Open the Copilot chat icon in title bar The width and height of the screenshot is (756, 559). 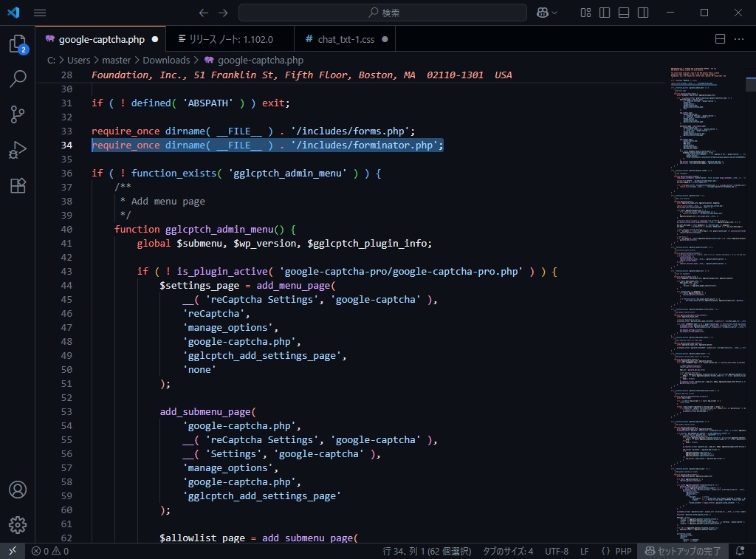543,13
